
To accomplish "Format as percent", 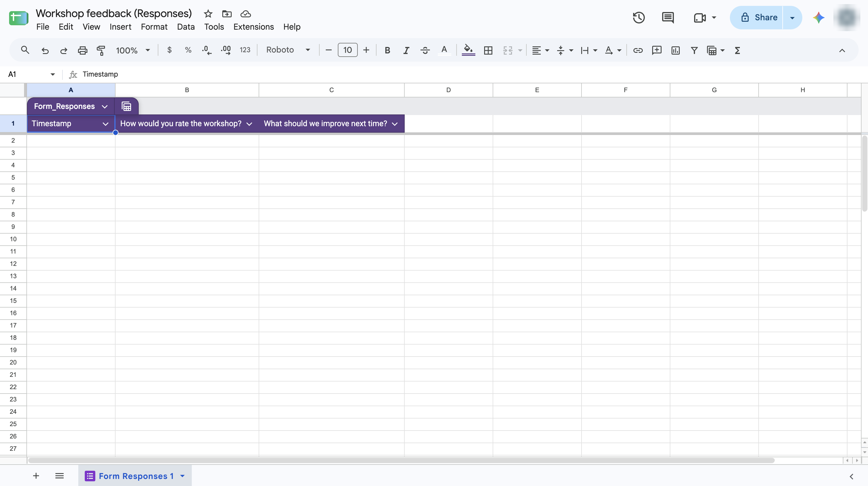I will click(188, 50).
